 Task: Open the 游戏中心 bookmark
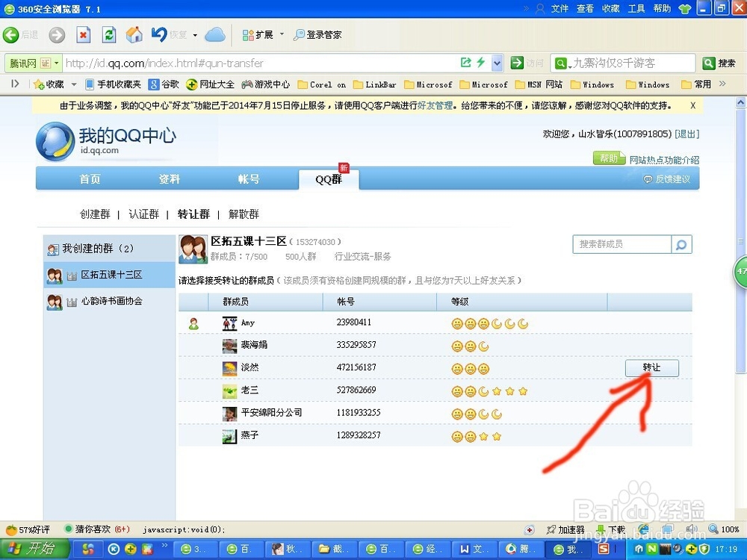point(265,84)
